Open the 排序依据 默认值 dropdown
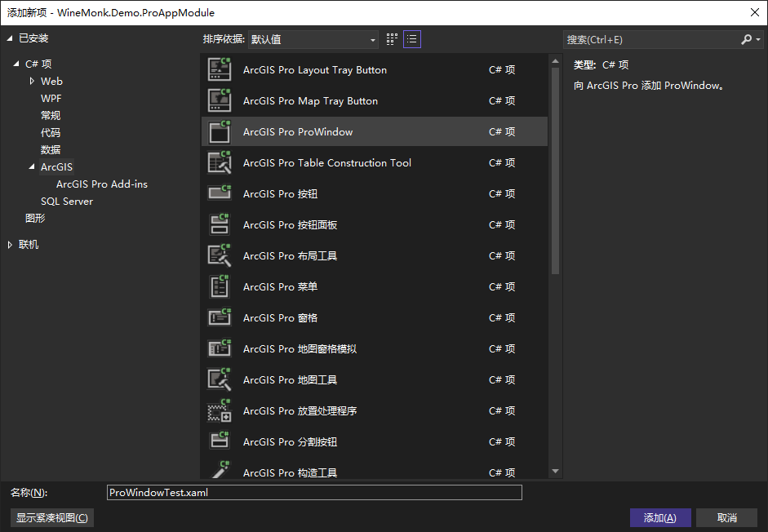This screenshot has width=768, height=532. coord(313,39)
